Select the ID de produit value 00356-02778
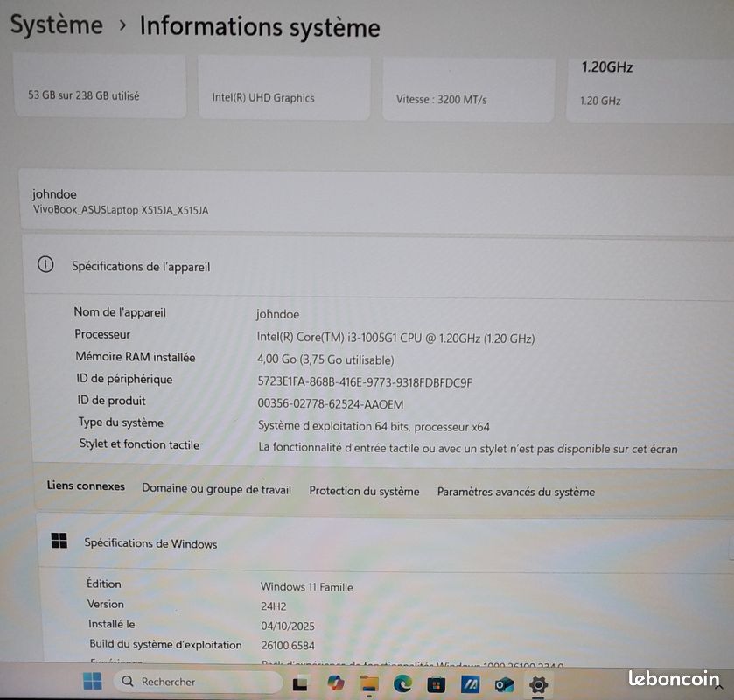734x700 pixels. 331,403
